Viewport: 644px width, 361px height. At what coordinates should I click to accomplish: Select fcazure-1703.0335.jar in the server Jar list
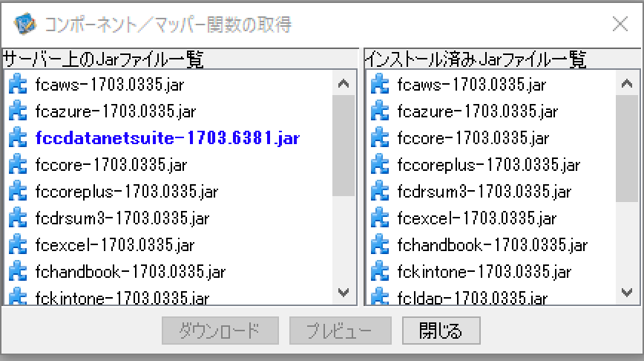(116, 111)
